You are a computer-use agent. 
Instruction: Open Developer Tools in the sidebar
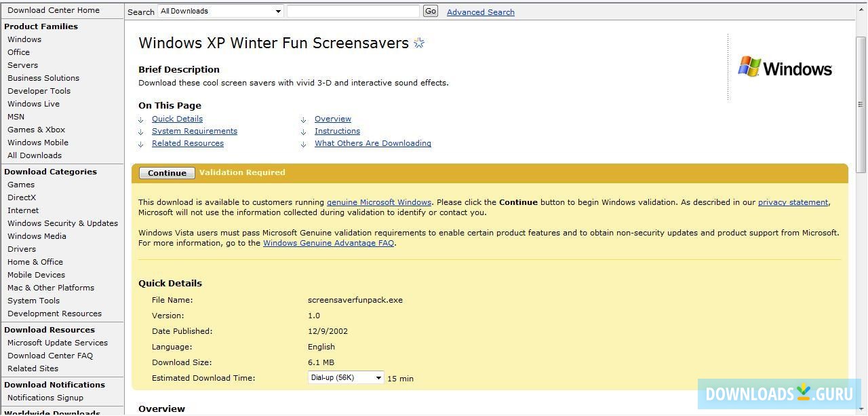(39, 91)
